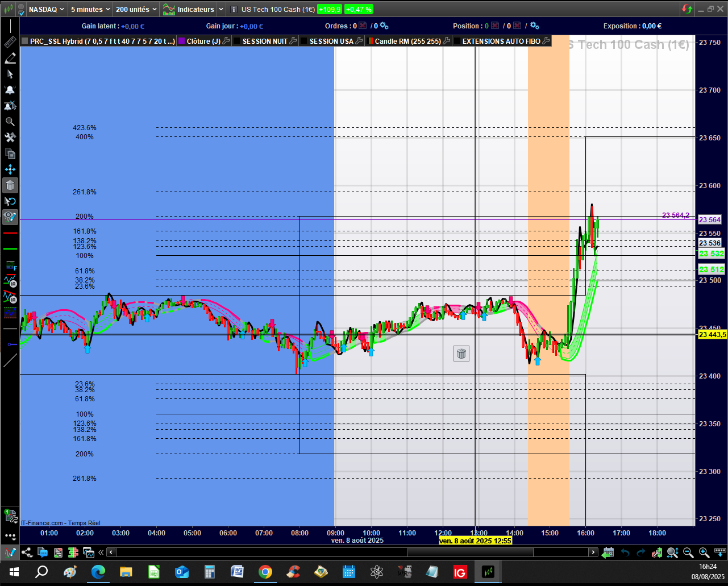Click the red horizontal line color tool
This screenshot has height=586, width=728.
(10, 233)
